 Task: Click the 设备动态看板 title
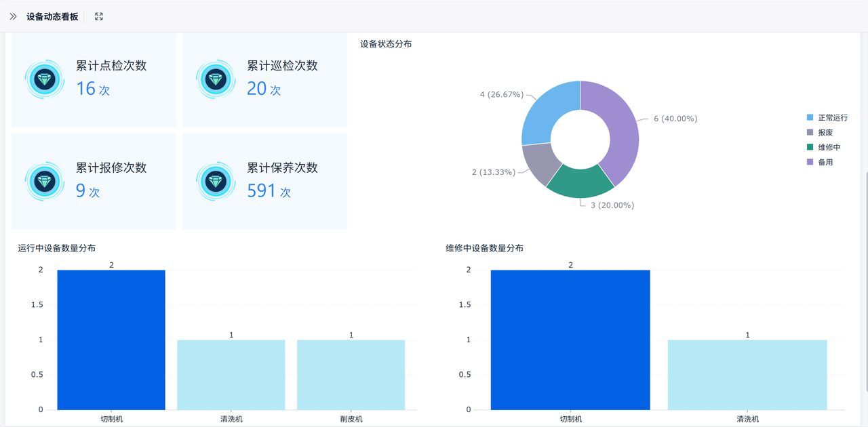click(52, 16)
